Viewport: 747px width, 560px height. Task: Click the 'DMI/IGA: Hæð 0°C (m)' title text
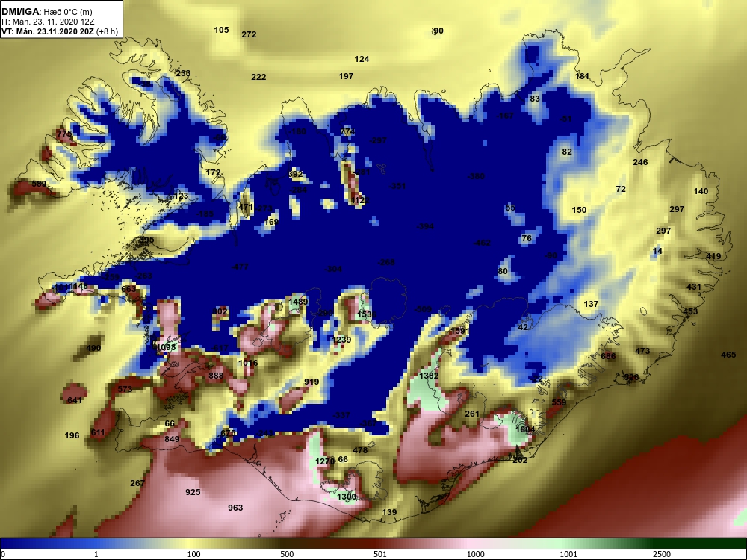point(46,12)
